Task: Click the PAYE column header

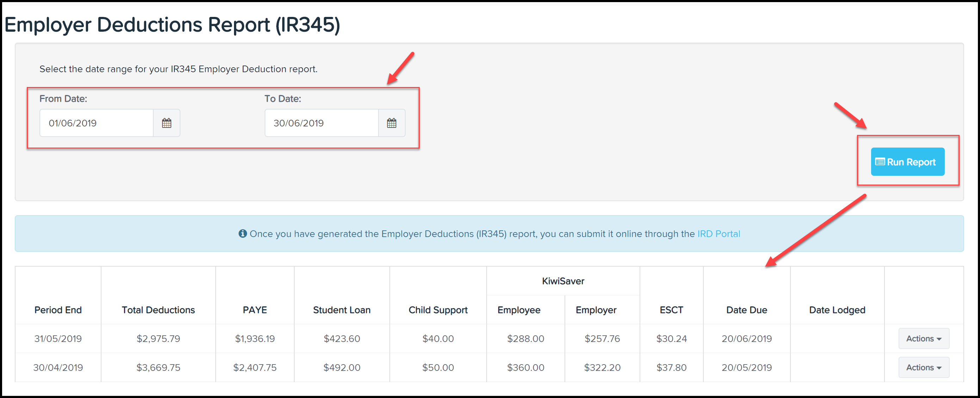Action: pyautogui.click(x=255, y=310)
